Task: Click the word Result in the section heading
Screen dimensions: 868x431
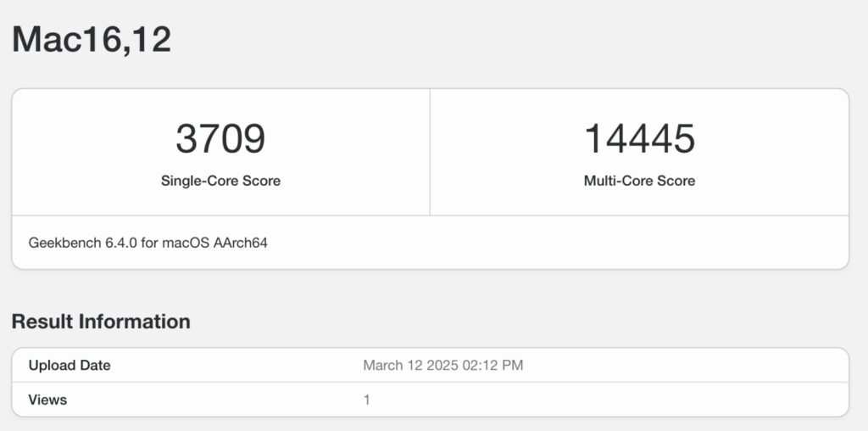Action: click(x=42, y=322)
